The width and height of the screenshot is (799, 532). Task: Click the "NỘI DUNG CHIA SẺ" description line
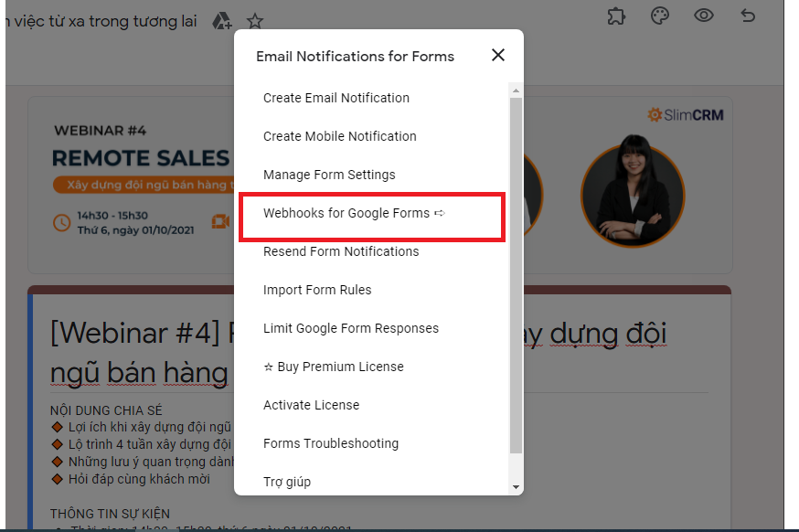coord(106,410)
